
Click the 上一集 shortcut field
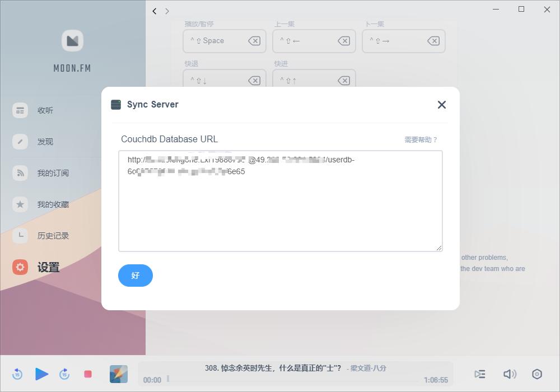coord(314,41)
